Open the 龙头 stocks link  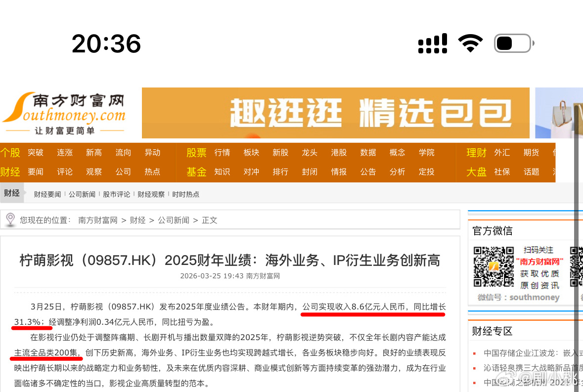pyautogui.click(x=310, y=152)
